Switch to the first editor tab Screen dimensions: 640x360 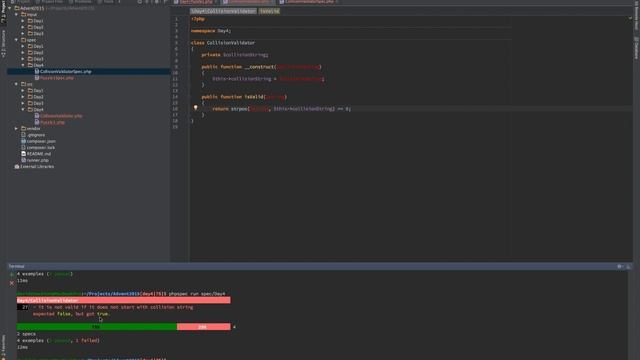pyautogui.click(x=196, y=2)
